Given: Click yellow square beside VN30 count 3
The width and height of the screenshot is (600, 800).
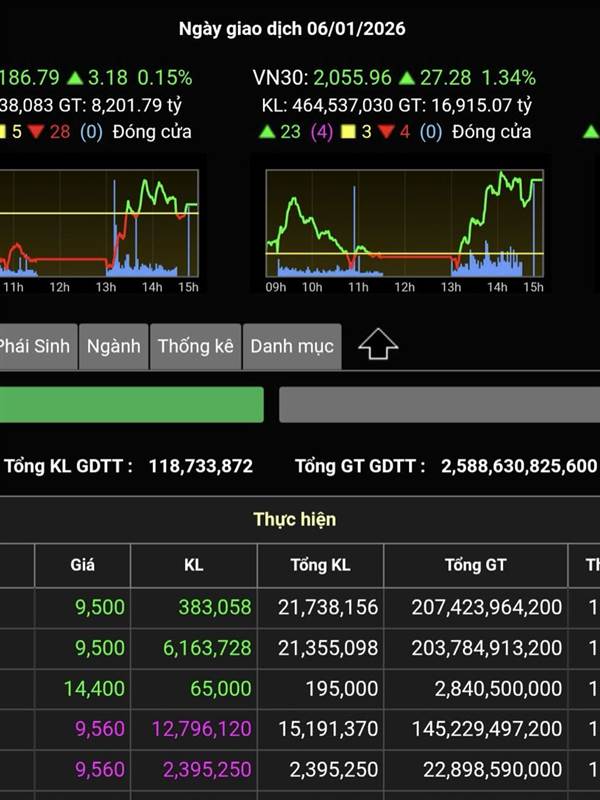Looking at the screenshot, I should pos(348,131).
